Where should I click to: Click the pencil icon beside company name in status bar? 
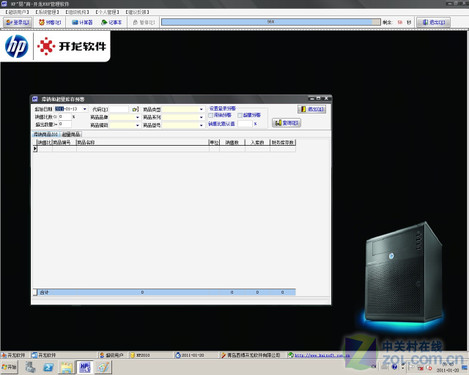224,355
